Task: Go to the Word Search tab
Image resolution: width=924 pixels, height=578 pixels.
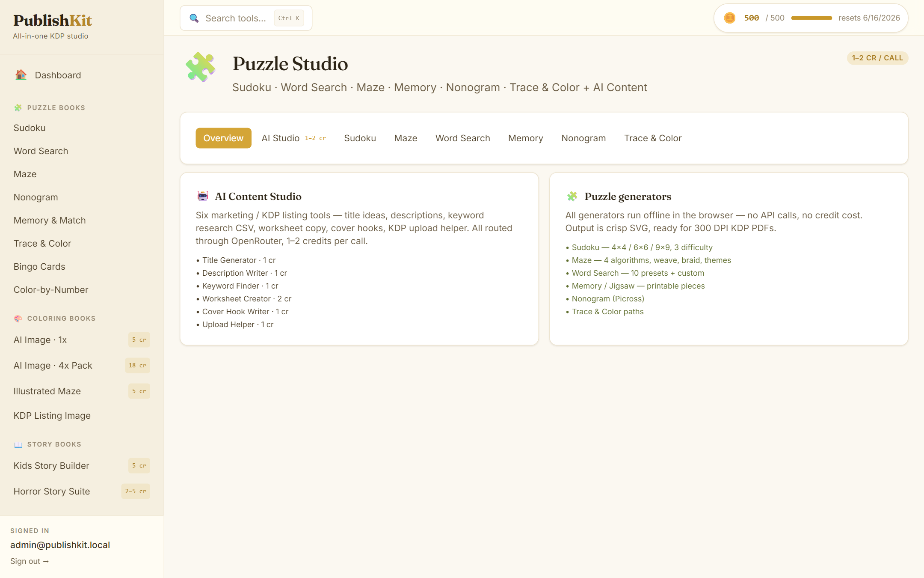Action: click(x=463, y=138)
